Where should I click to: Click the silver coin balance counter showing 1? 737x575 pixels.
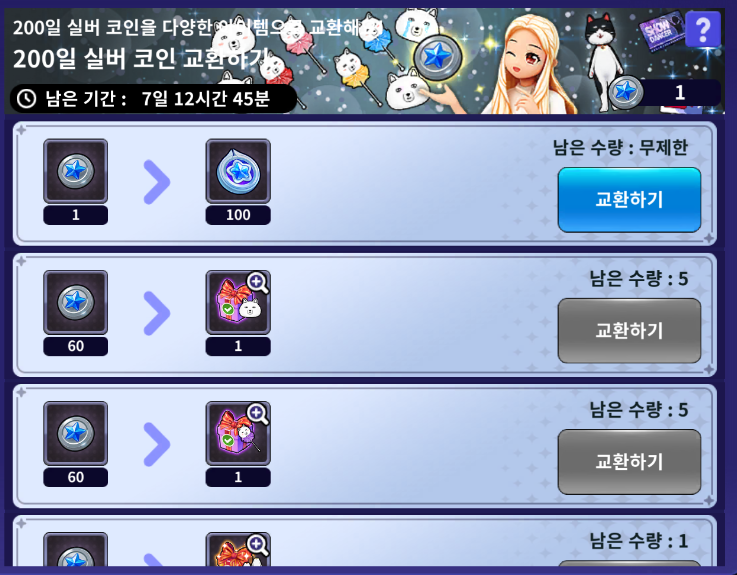[665, 92]
